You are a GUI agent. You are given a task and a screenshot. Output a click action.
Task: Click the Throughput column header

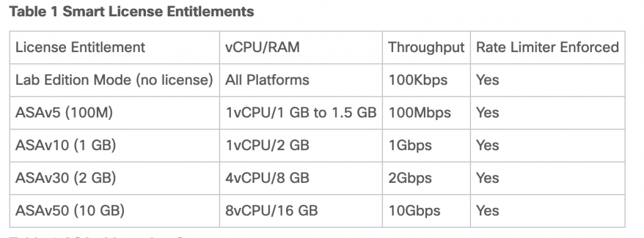click(x=426, y=48)
